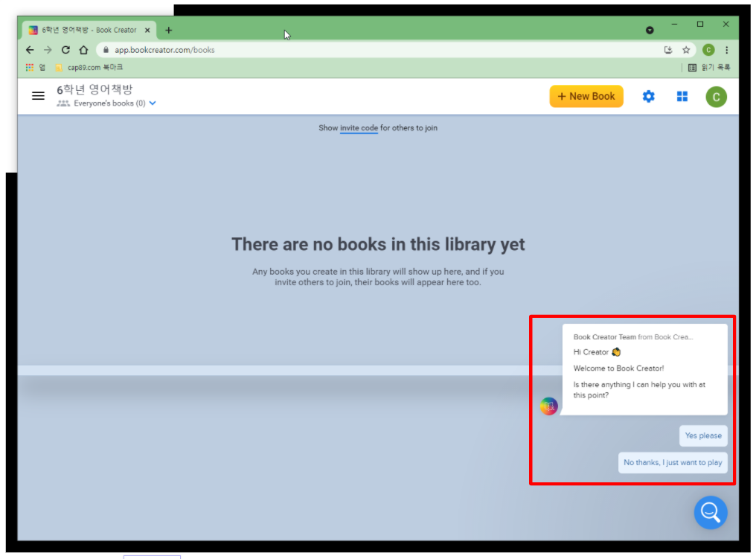
Task: Bookmark this page with the star
Action: coord(686,50)
